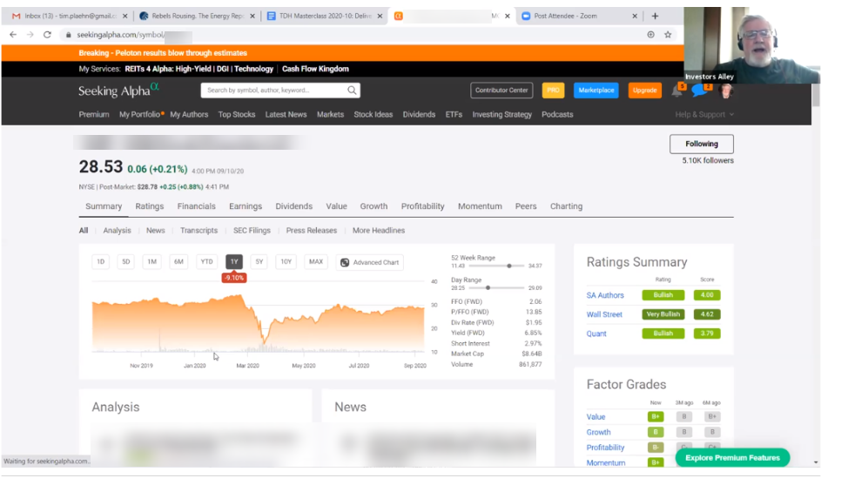Screen dimensions: 868x485
Task: Open Premium nav menu
Action: pos(94,115)
